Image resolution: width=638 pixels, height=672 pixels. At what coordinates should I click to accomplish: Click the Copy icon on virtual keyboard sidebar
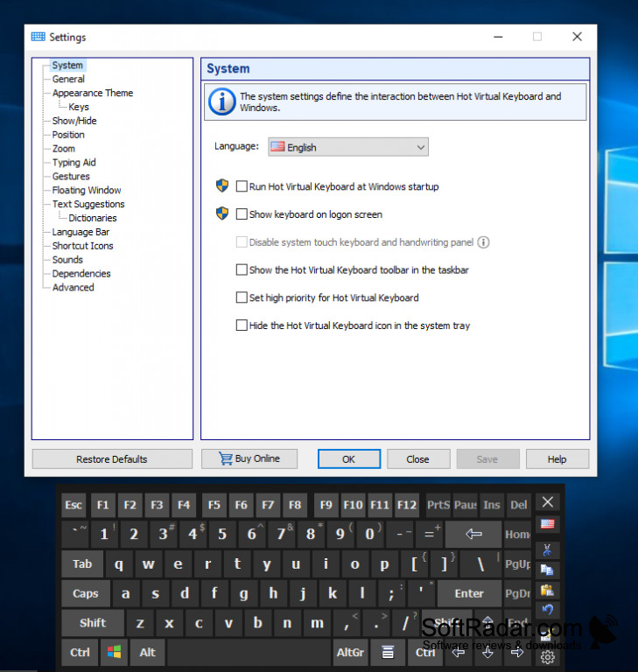[x=547, y=570]
